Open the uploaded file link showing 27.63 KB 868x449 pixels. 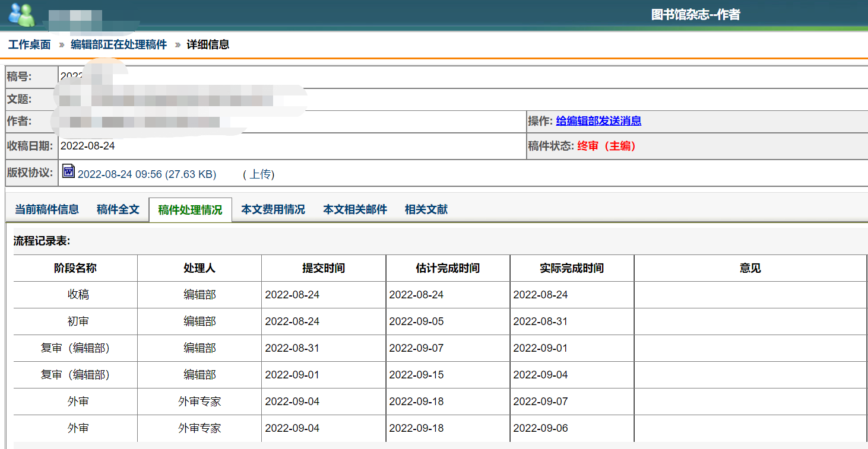[x=147, y=174]
